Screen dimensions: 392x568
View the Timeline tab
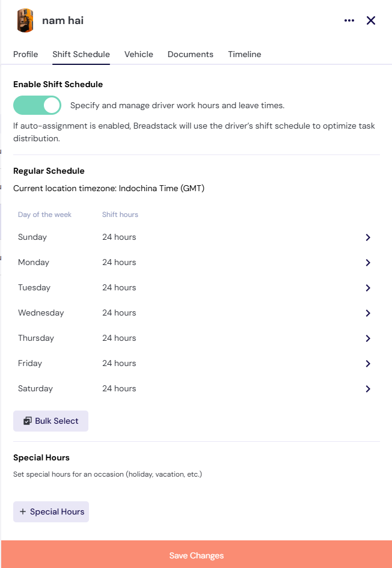(x=245, y=54)
